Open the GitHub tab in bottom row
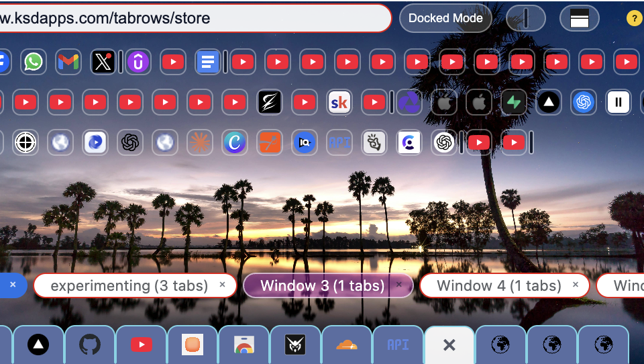Screen dimensions: 644x364 click(x=90, y=345)
